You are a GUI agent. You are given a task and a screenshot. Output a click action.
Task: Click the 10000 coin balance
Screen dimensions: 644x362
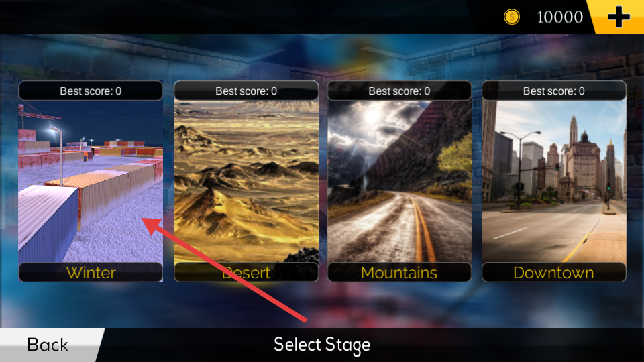559,17
